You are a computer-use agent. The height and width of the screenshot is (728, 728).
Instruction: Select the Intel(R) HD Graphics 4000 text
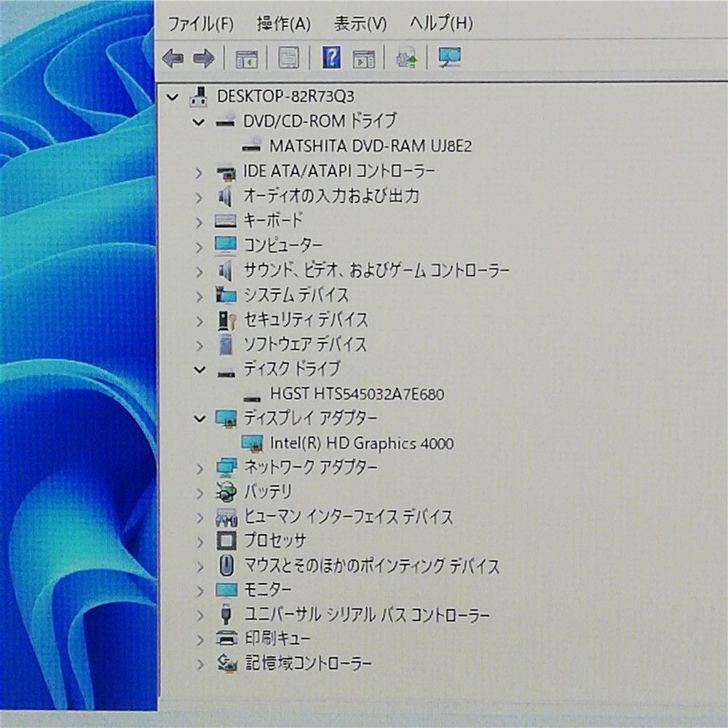pyautogui.click(x=362, y=443)
